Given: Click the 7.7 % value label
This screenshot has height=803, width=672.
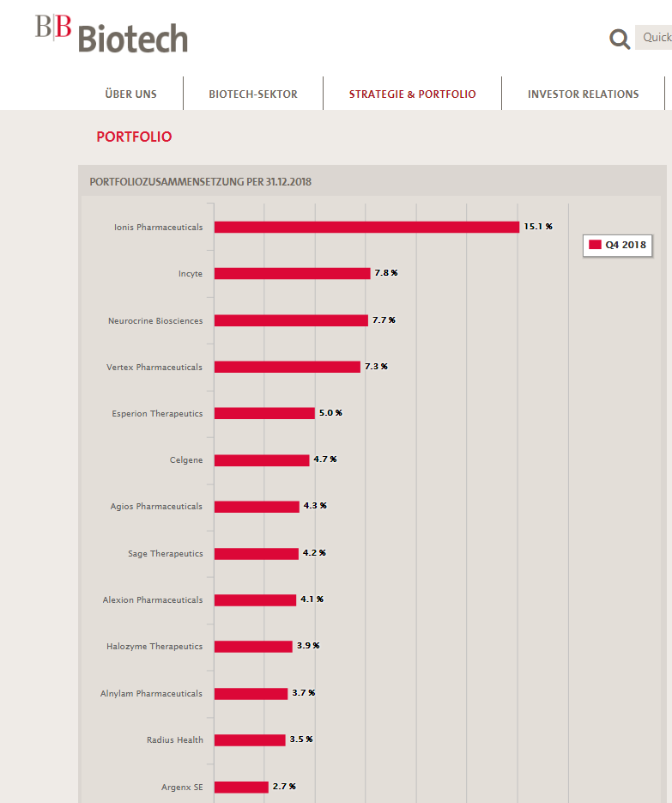Looking at the screenshot, I should pyautogui.click(x=384, y=320).
